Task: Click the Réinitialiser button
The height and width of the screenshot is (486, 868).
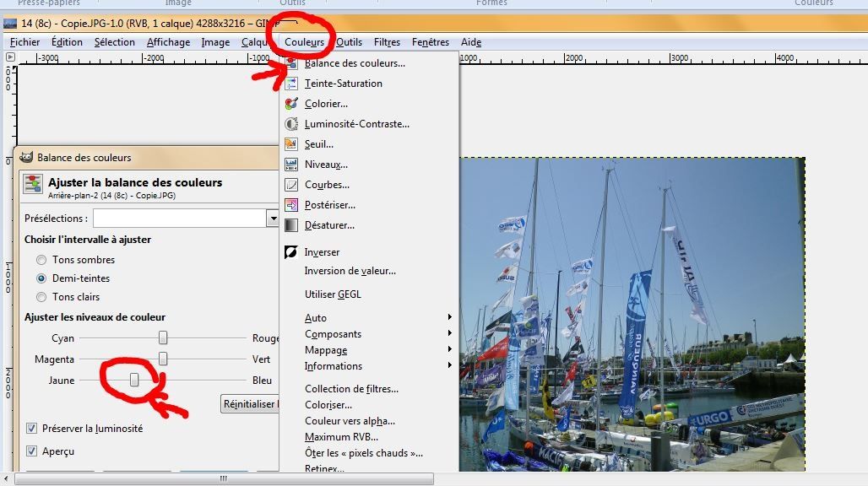Action: 250,404
